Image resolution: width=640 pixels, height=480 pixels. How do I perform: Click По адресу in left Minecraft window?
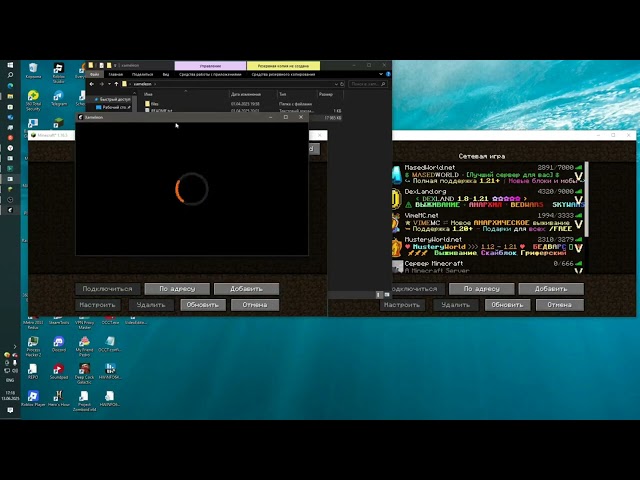pyautogui.click(x=177, y=289)
